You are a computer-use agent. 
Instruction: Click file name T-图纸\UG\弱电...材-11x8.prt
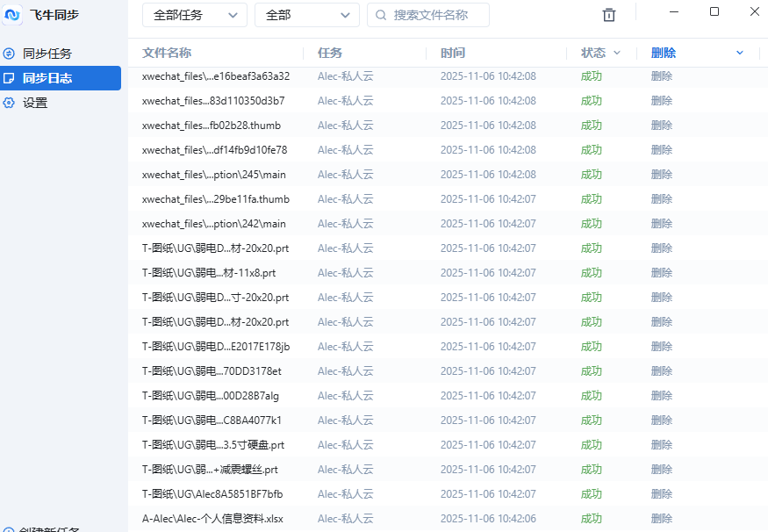click(209, 273)
